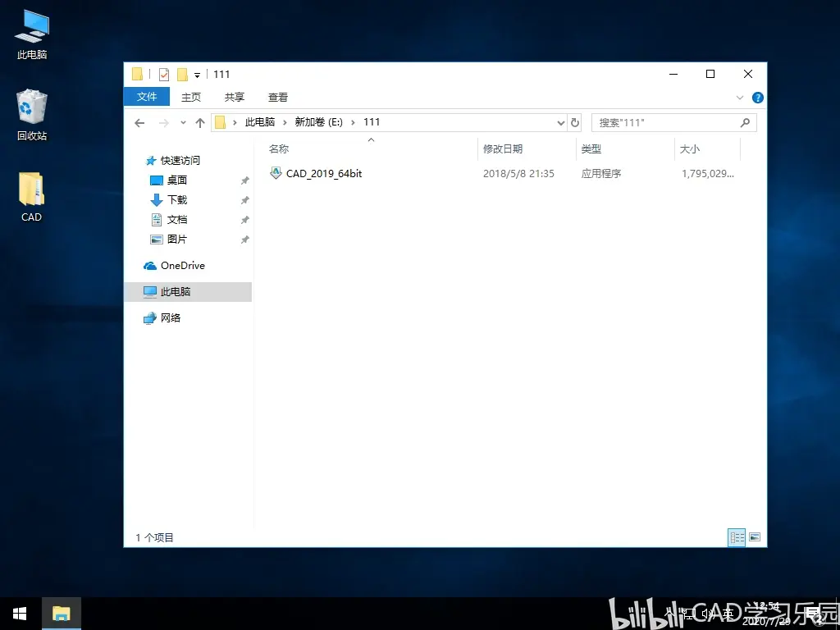Viewport: 840px width, 630px height.
Task: Click the Forward navigation arrow
Action: [x=164, y=123]
